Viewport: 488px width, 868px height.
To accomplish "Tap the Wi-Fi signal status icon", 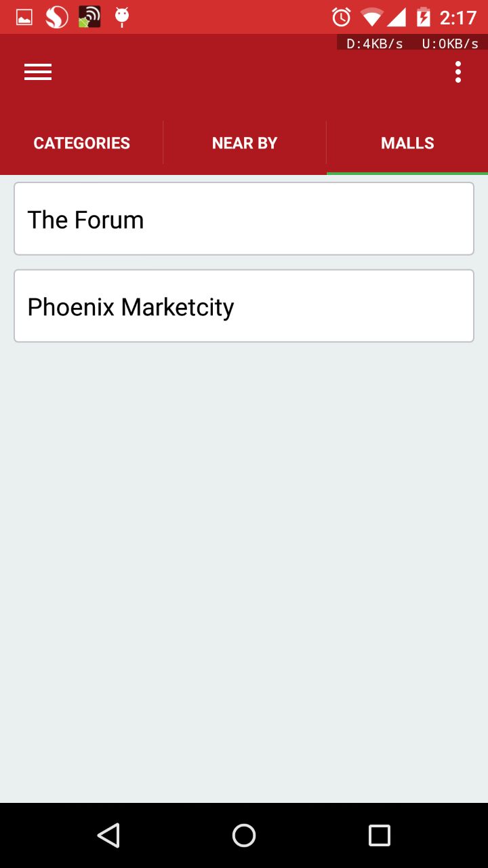I will pyautogui.click(x=371, y=17).
